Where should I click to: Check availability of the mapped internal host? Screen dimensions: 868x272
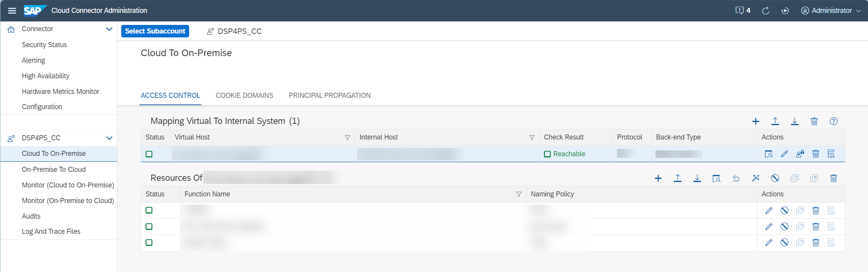769,154
